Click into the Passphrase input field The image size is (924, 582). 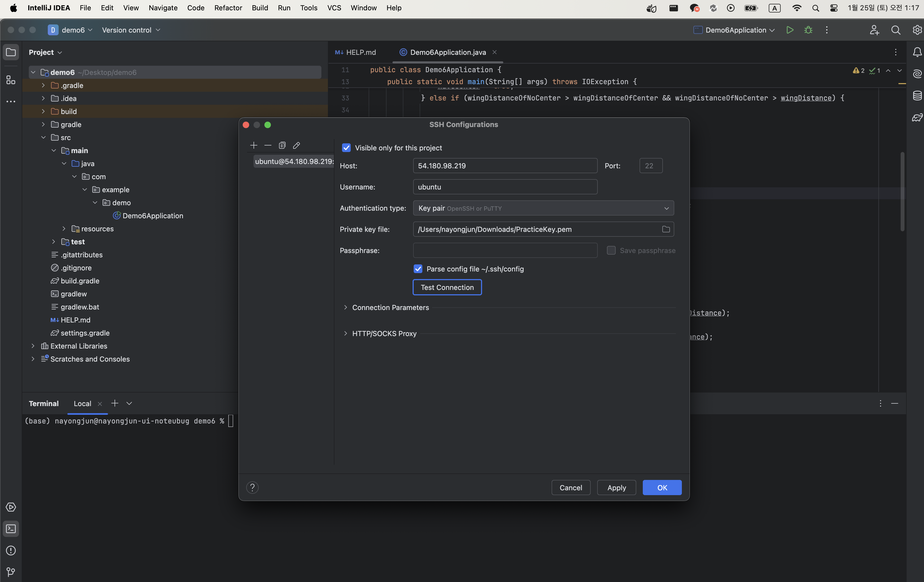(505, 250)
